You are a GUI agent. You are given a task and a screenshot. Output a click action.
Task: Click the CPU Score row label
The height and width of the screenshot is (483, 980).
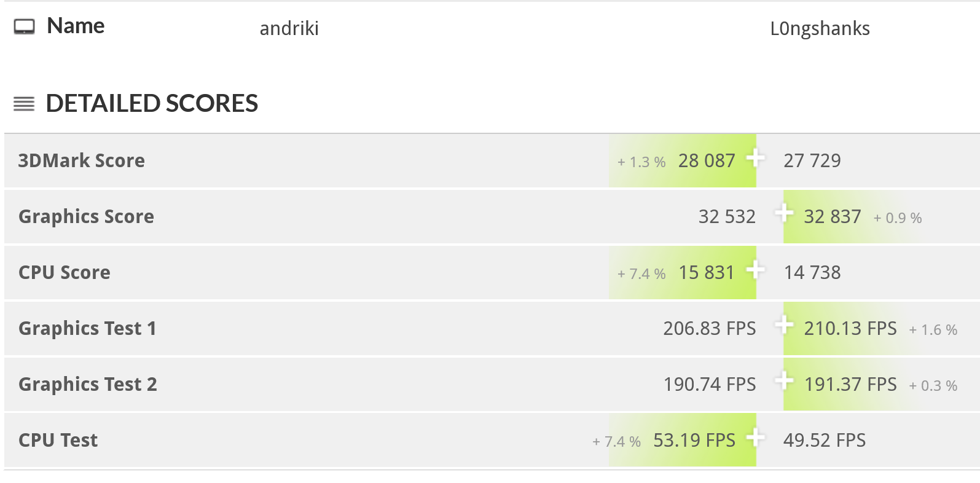tap(64, 272)
